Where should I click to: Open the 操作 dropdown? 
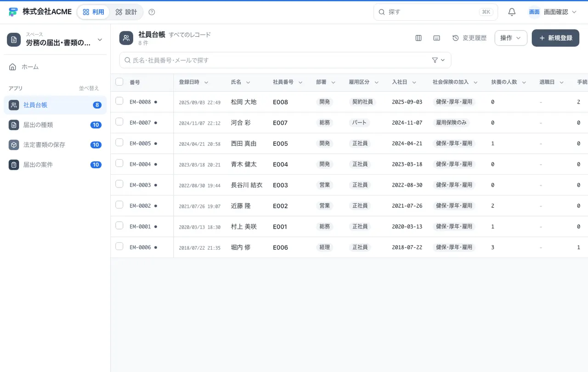tap(511, 38)
